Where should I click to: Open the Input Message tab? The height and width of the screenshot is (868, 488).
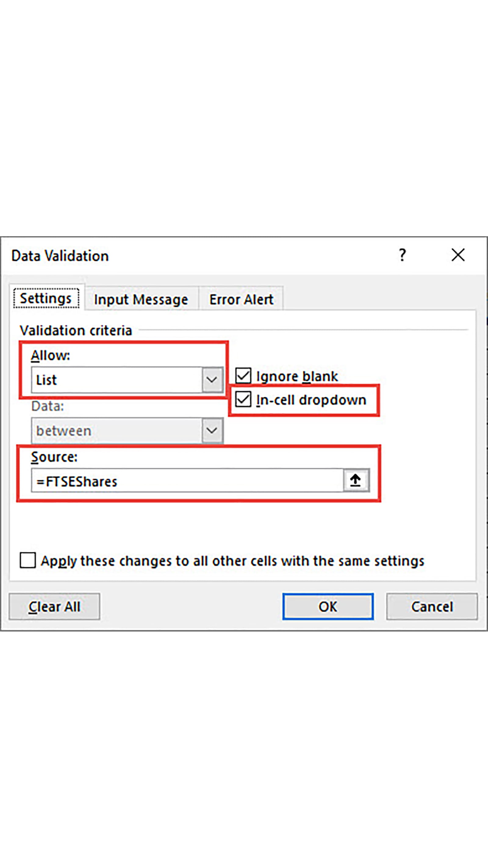(x=141, y=299)
